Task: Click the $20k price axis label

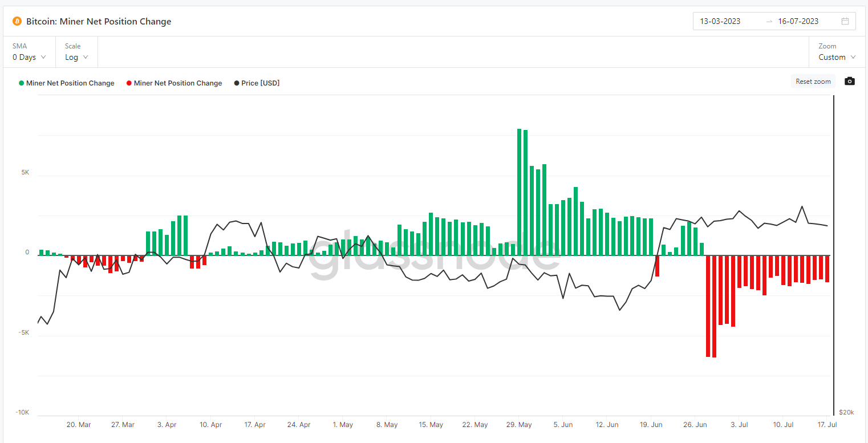Action: pos(846,412)
